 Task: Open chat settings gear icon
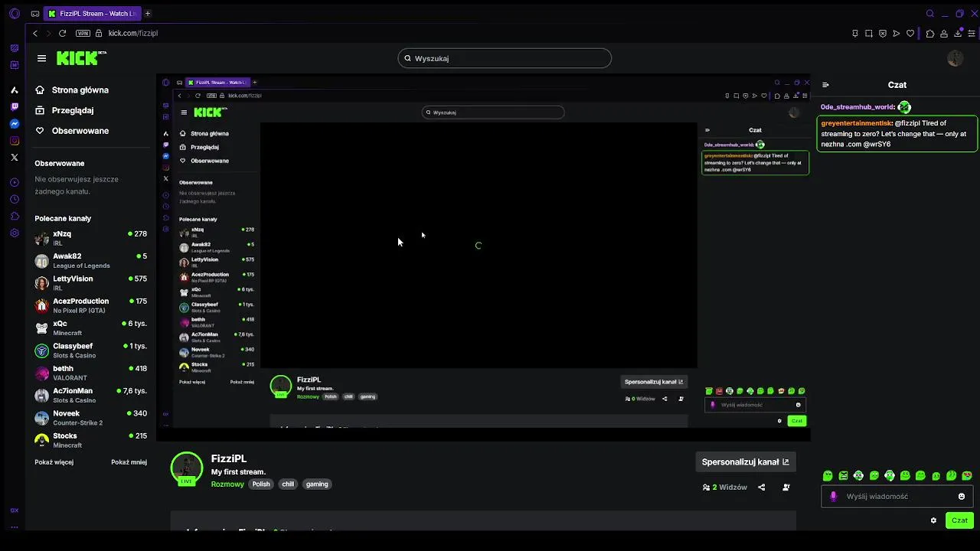coord(933,520)
